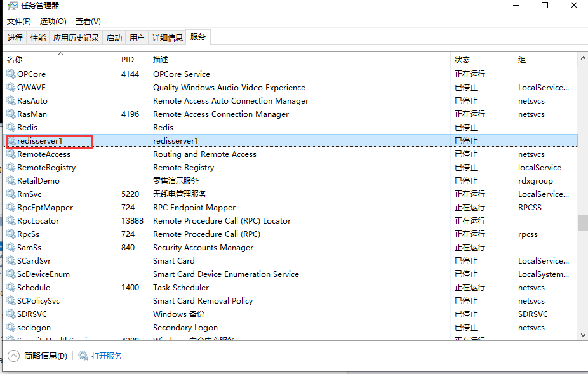Click the Schedule service icon

(x=11, y=287)
